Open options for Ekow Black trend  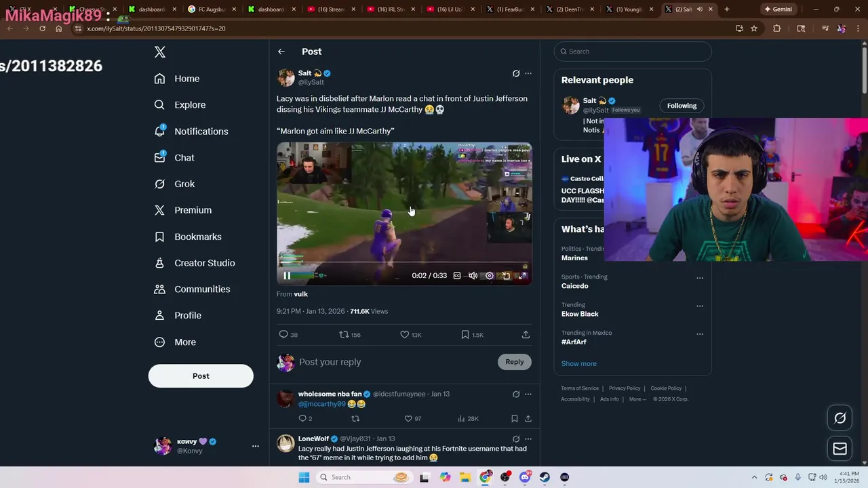(x=700, y=306)
